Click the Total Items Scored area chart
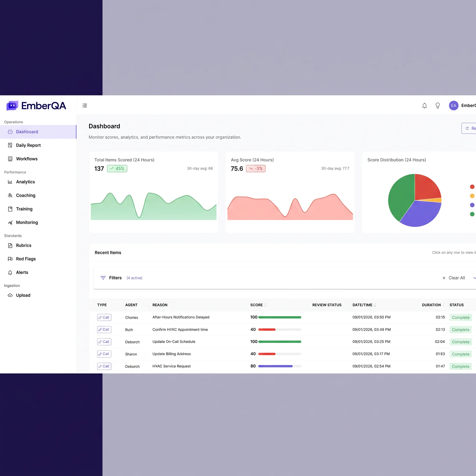This screenshot has width=476, height=476. 154,206
